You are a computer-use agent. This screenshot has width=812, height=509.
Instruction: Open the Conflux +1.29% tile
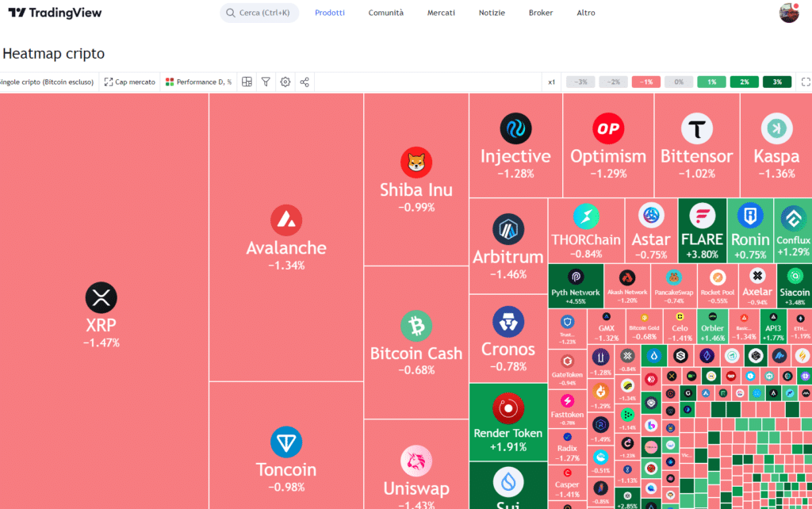[793, 231]
